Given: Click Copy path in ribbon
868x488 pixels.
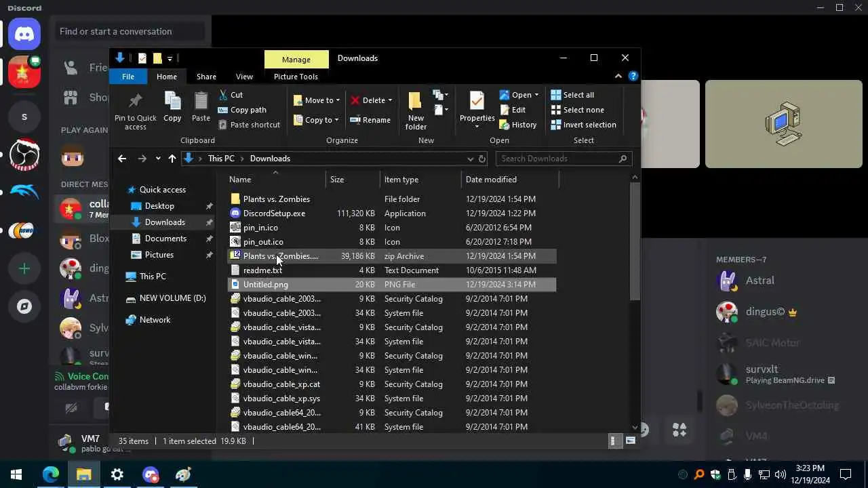Looking at the screenshot, I should click(242, 110).
